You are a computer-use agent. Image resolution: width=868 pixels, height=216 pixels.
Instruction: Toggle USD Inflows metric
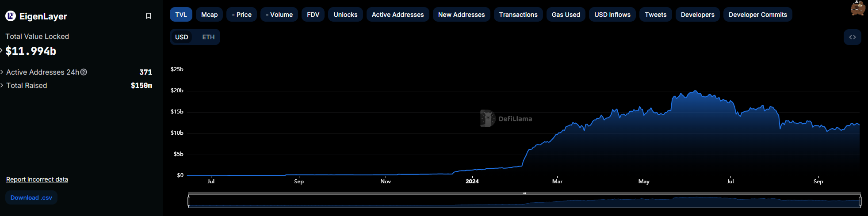click(612, 15)
